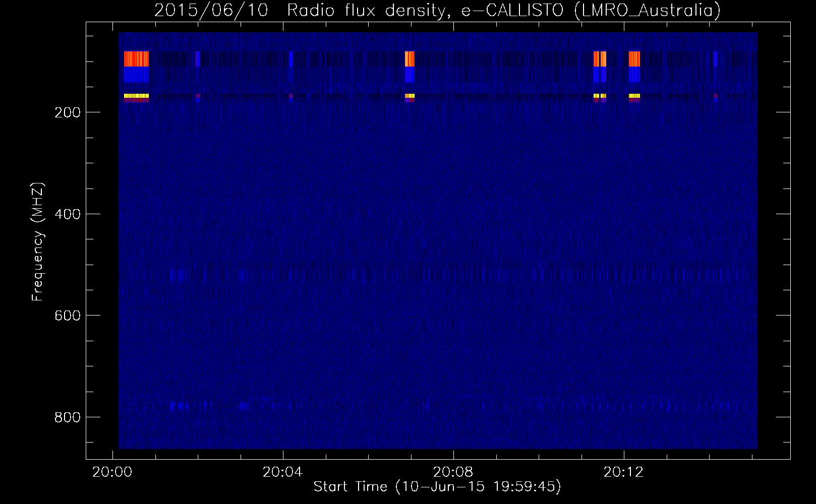This screenshot has height=504, width=816.
Task: Select the 200 frequency tick label
Action: click(x=68, y=112)
